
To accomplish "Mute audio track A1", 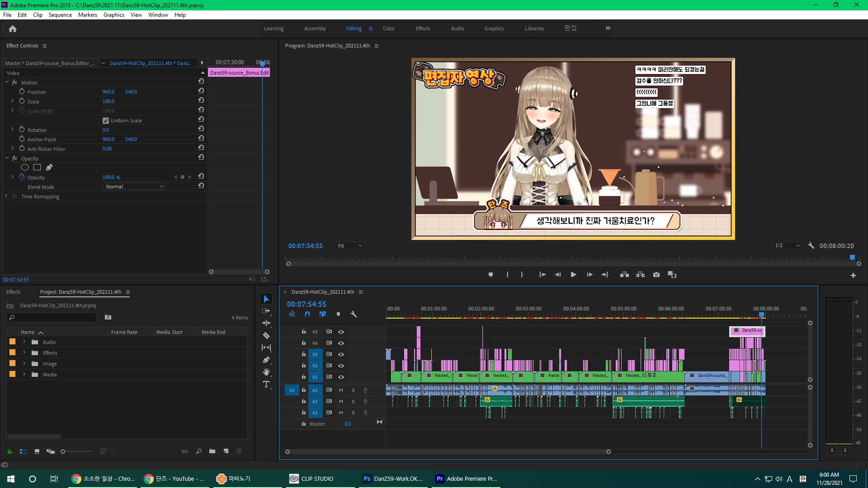I will click(341, 390).
